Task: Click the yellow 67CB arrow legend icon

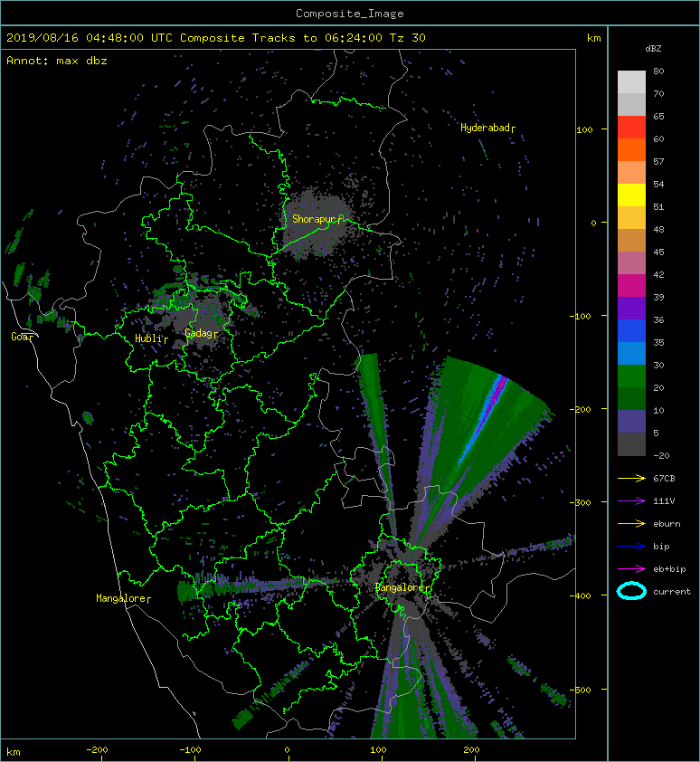Action: coord(631,478)
